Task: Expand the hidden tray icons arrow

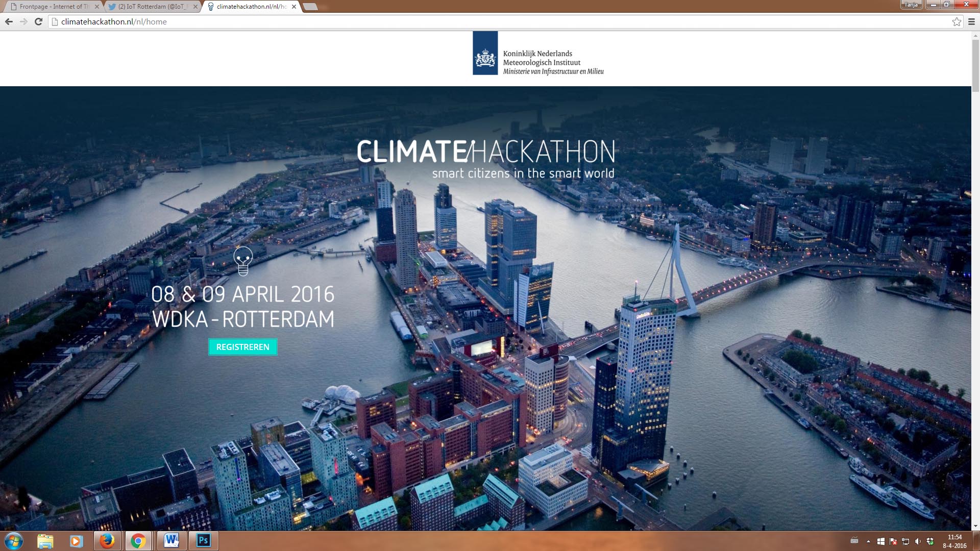Action: pyautogui.click(x=868, y=541)
